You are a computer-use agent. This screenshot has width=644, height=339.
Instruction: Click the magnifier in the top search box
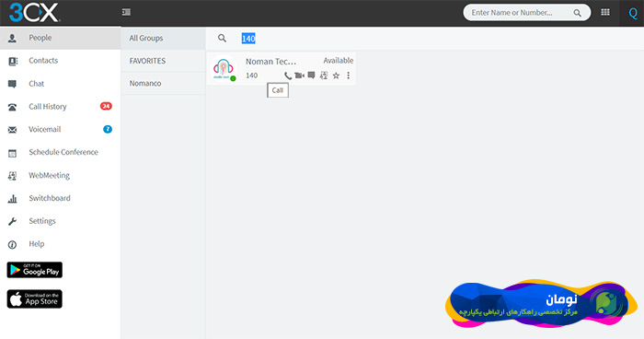577,13
